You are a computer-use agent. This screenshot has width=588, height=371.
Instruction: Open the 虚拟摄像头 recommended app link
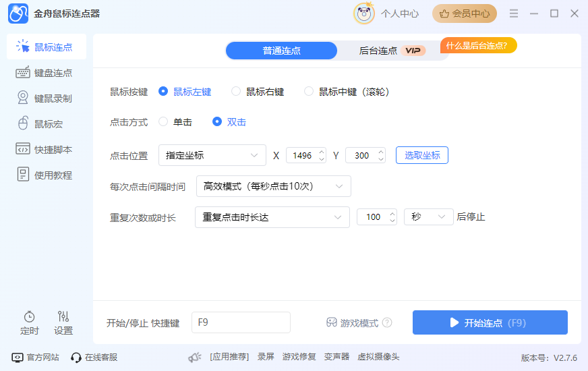point(378,357)
